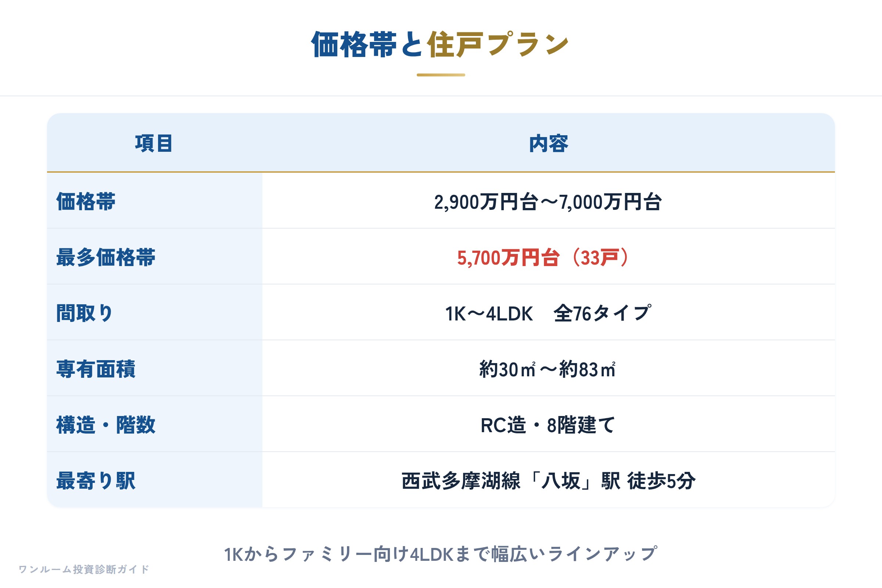Click the 価格帯と住戸プラン title heading
Image resolution: width=882 pixels, height=588 pixels.
coord(441,44)
